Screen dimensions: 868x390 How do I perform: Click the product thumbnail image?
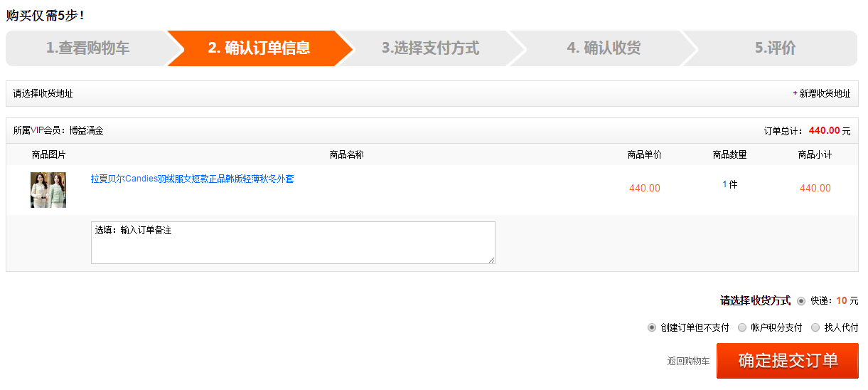(x=48, y=190)
